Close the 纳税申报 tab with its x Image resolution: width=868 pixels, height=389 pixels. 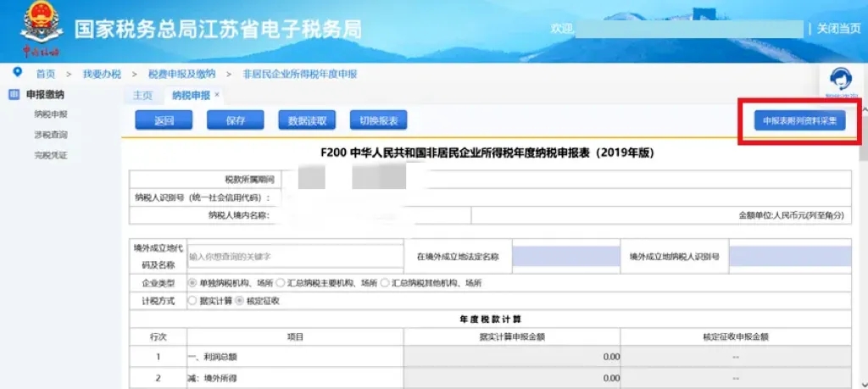(x=217, y=95)
